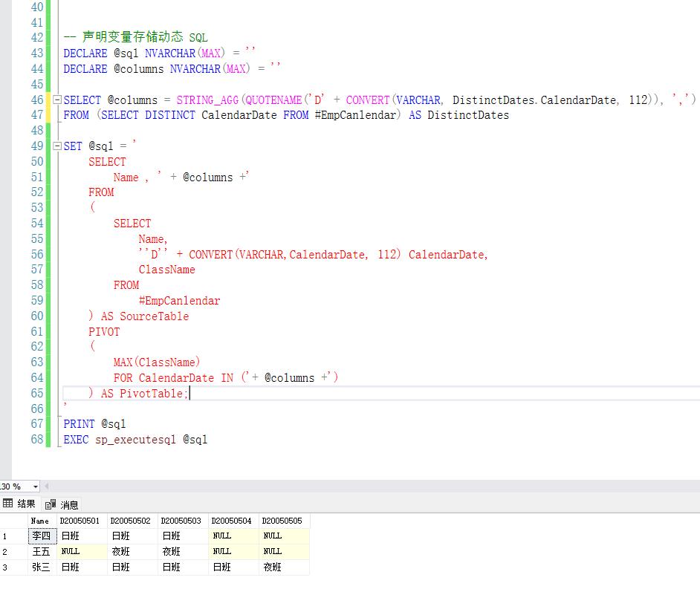Select row header number 3 in results
This screenshot has width=700, height=589.
[13, 567]
